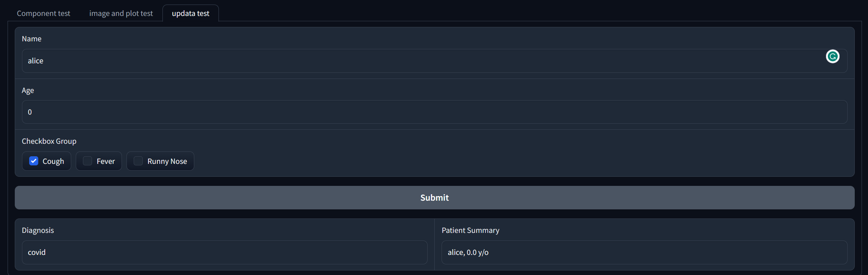
Task: Click the Cough option label text
Action: [x=53, y=161]
